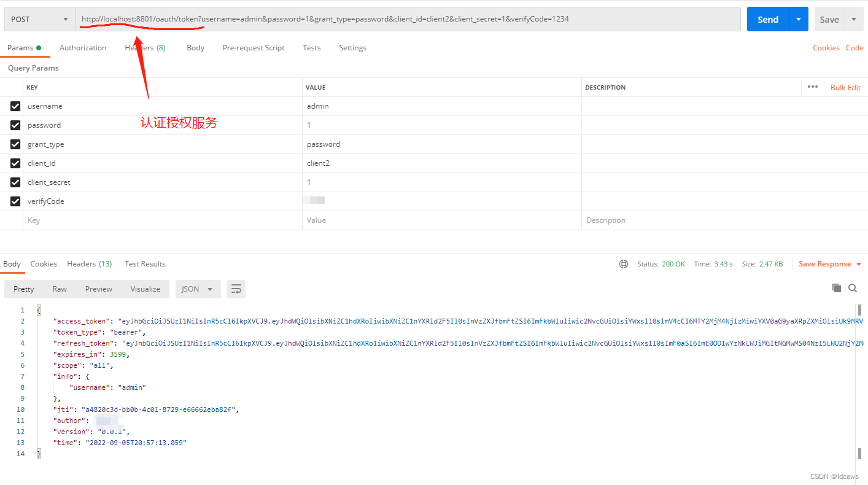Select the Pretty view mode
Image resolution: width=868 pixels, height=485 pixels.
pyautogui.click(x=24, y=289)
